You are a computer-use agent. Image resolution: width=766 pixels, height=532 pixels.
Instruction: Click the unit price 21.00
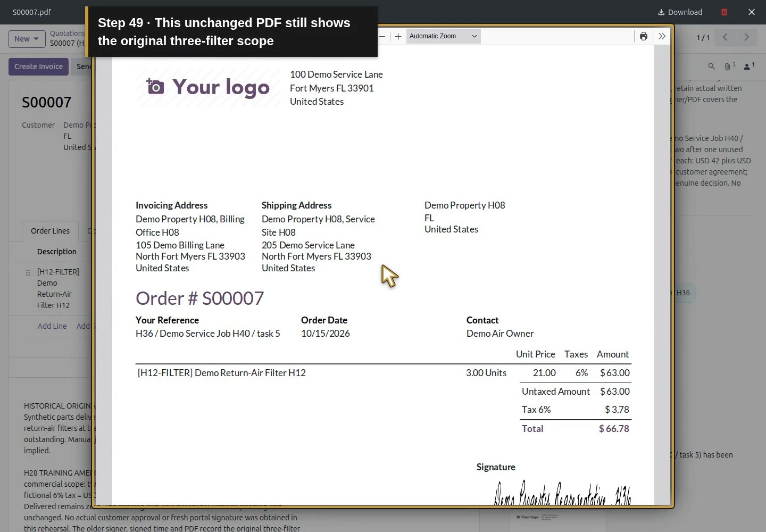(544, 373)
